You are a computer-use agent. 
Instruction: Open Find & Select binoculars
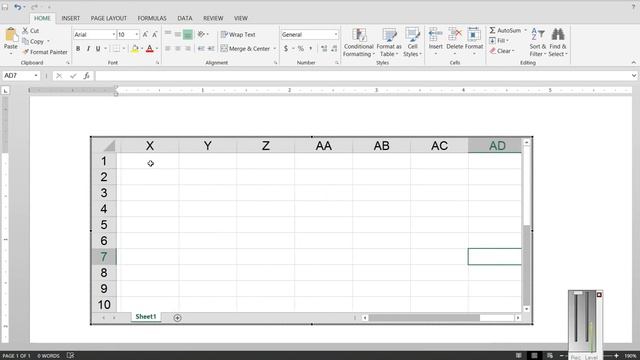(x=558, y=42)
